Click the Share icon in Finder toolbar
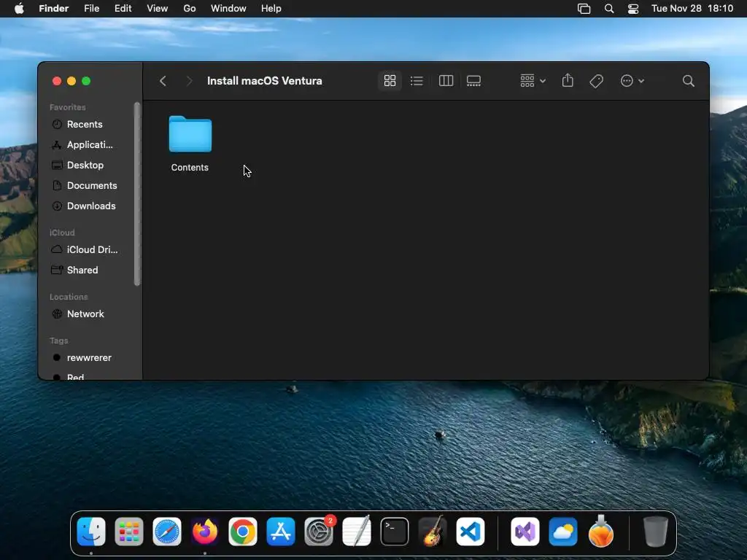Viewport: 747px width, 560px height. 568,80
